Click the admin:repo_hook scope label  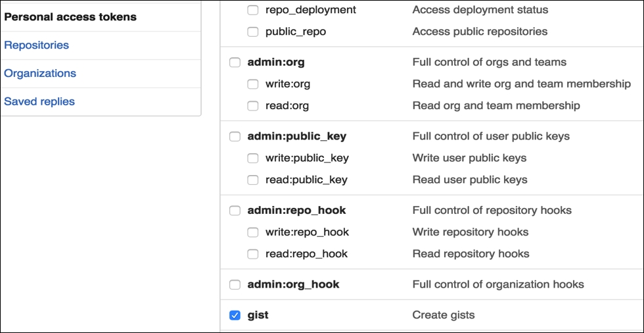point(296,211)
